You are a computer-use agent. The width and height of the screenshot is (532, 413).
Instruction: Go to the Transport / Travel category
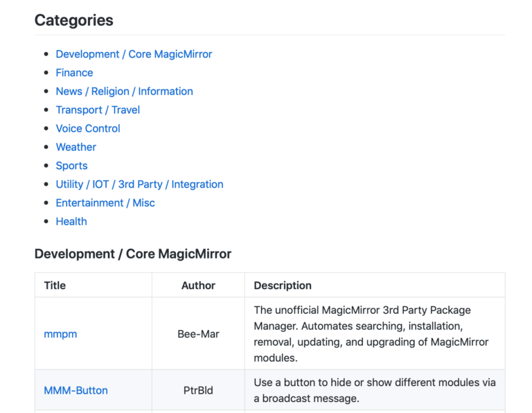coord(98,110)
